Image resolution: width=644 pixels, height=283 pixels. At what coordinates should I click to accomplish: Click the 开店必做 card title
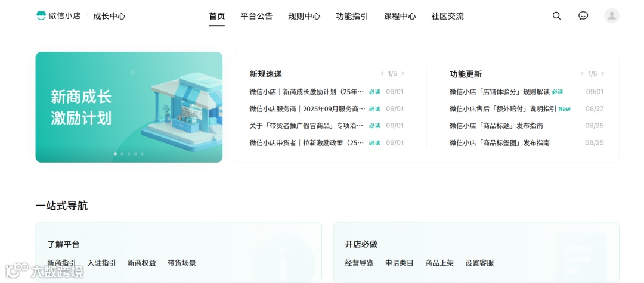[x=361, y=244]
